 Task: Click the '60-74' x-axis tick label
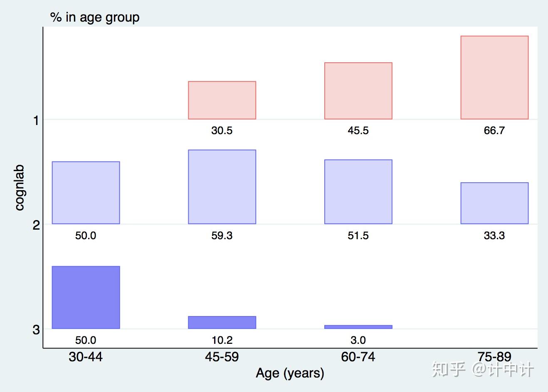(358, 357)
